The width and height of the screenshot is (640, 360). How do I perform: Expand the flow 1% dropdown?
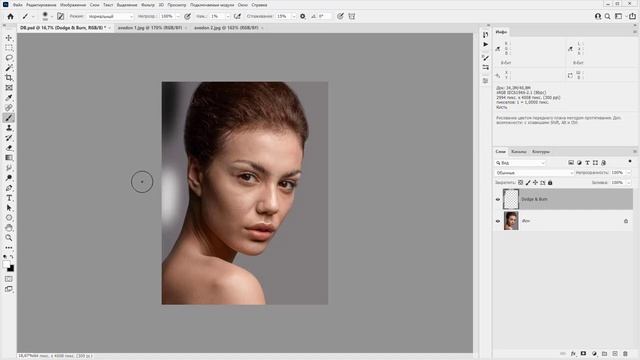(228, 16)
